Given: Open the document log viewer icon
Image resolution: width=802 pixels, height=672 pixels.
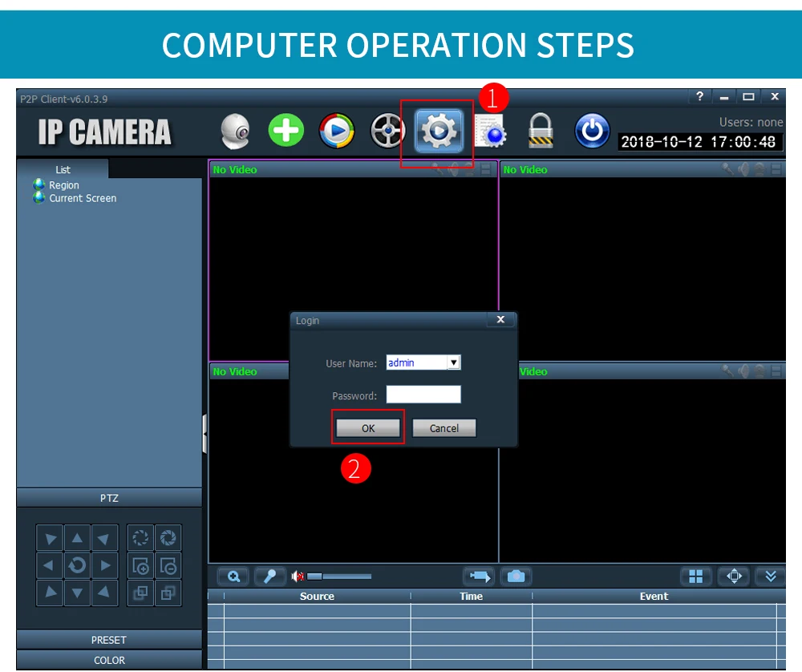Looking at the screenshot, I should tap(490, 131).
